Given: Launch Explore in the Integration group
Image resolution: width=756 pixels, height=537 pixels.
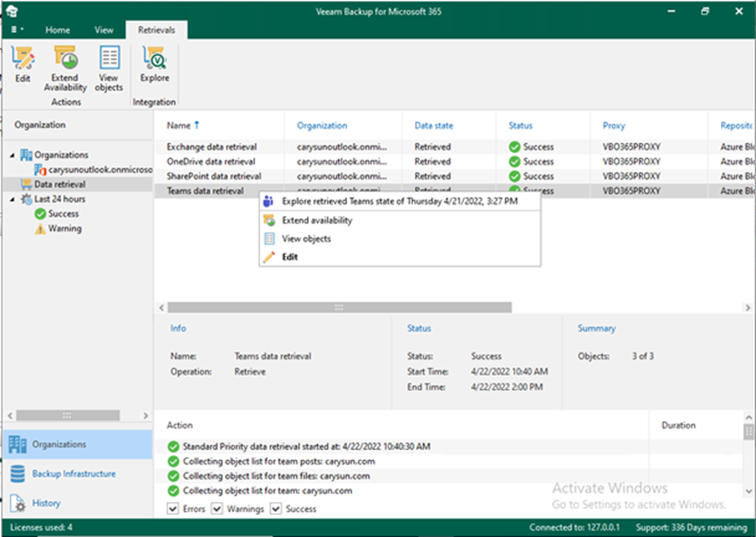Looking at the screenshot, I should click(x=155, y=65).
